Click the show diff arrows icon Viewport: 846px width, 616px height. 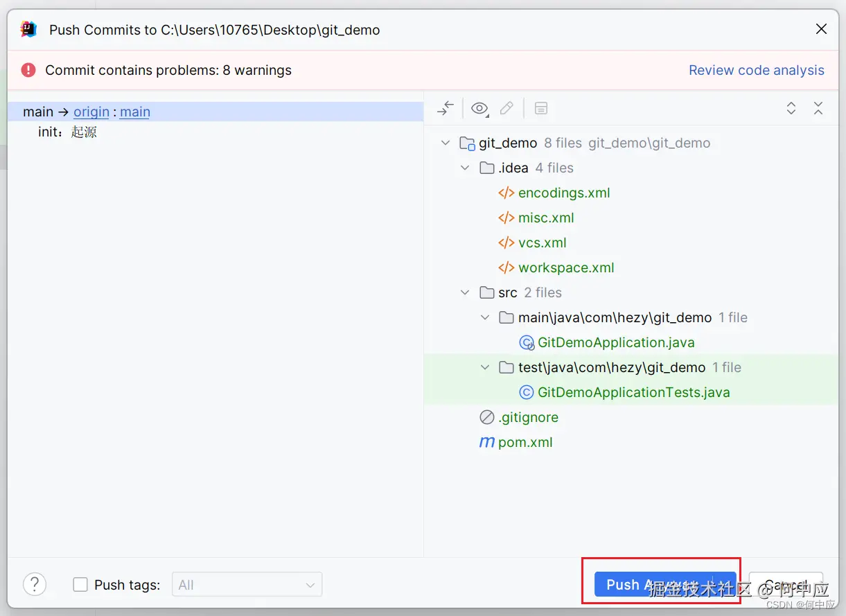pos(446,108)
